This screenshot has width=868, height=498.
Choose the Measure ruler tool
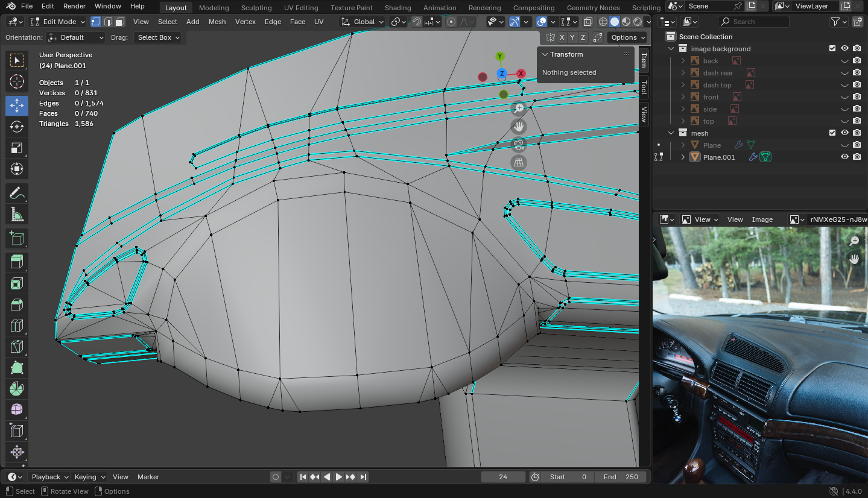(17, 215)
